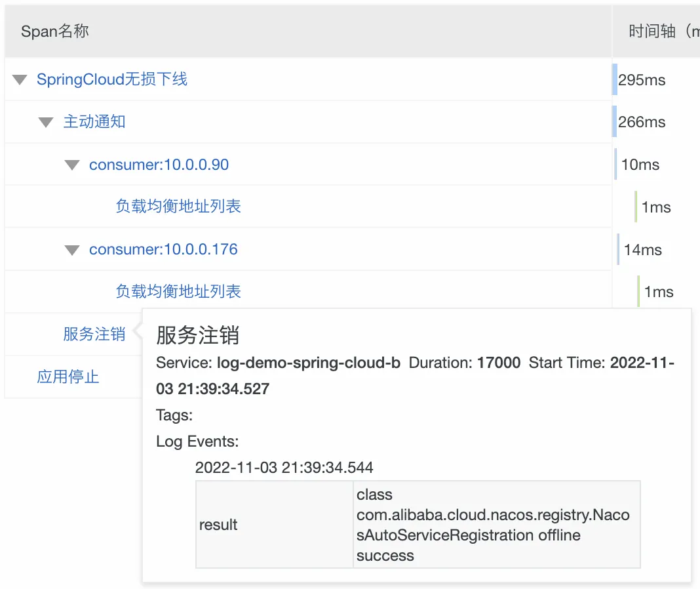Click the result key cell

(275, 525)
